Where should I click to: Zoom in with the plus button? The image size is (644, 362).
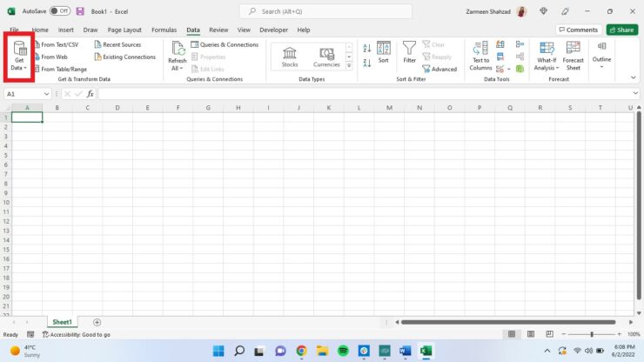(620, 334)
